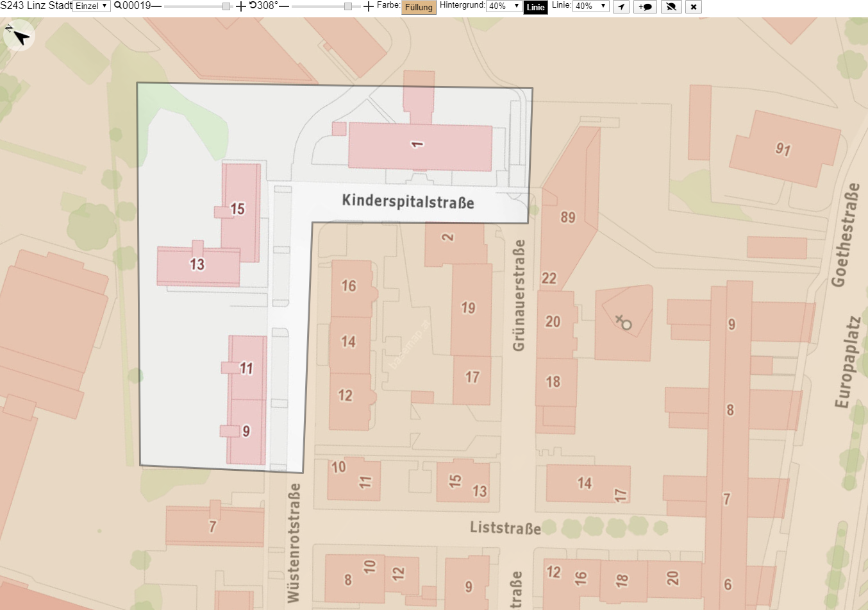Click the magnifier zoom icon
Viewport: 868px width, 610px height.
tap(118, 5)
